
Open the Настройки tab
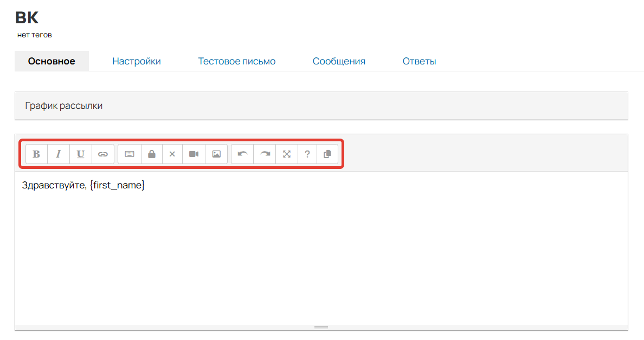pos(137,61)
